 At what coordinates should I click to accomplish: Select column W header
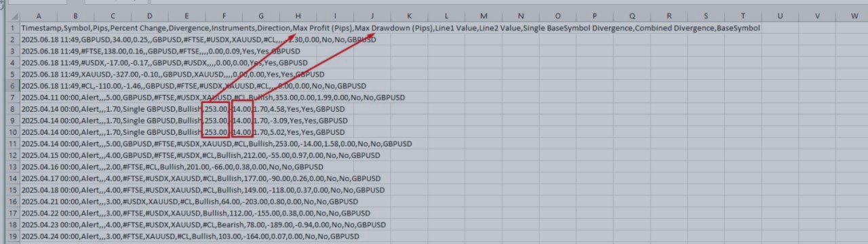[x=853, y=16]
